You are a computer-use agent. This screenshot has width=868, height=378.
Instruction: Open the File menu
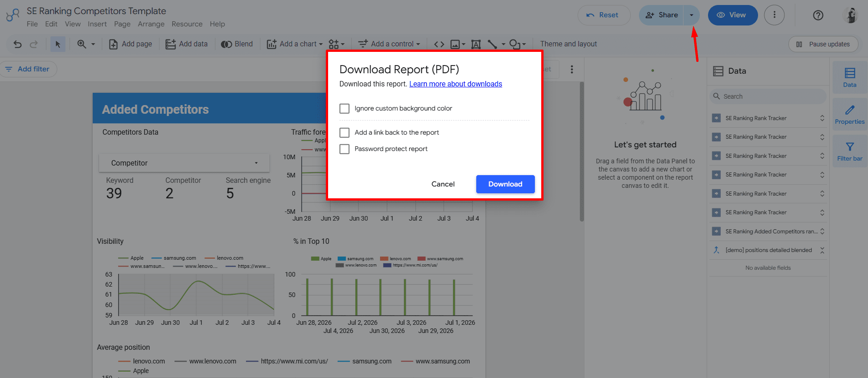tap(32, 24)
